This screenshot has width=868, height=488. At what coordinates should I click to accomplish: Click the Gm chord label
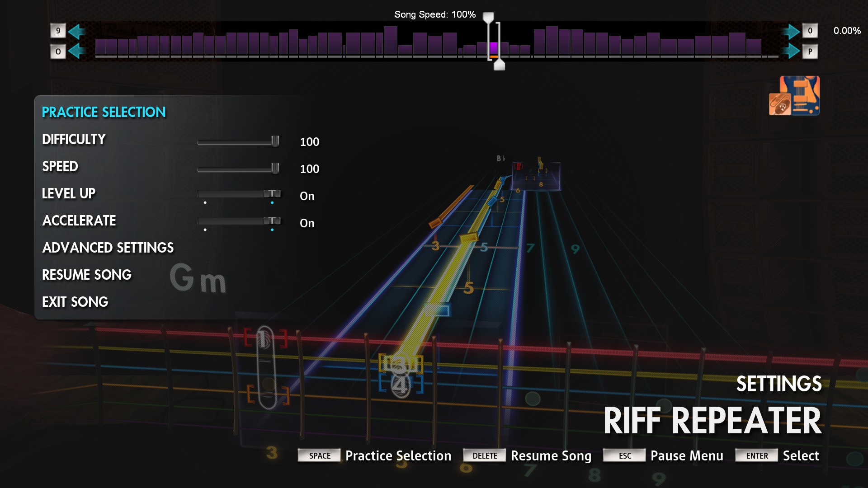coord(198,279)
